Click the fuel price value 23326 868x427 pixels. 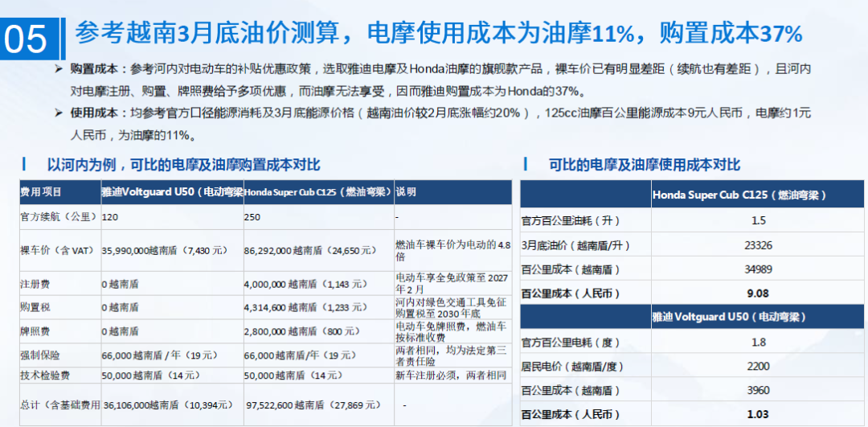(759, 244)
